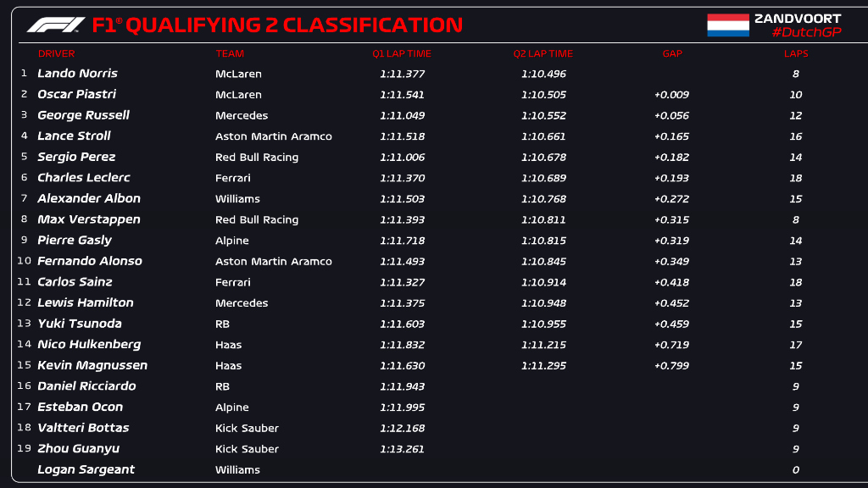Screen dimensions: 868x488
Task: Click Fernando Alonso's +0.349 gap
Action: (671, 262)
